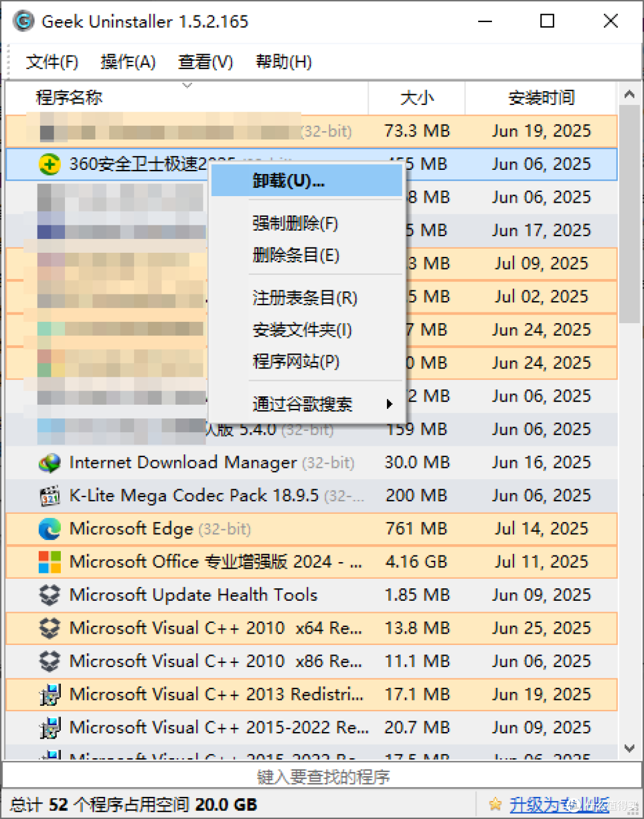Click the sort arrow above the name column
The image size is (644, 819).
pos(187,86)
